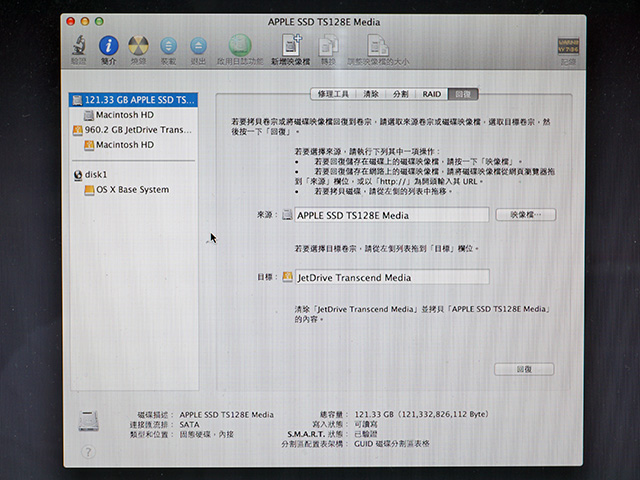Click the Convert (轉換) toolbar icon

click(328, 46)
